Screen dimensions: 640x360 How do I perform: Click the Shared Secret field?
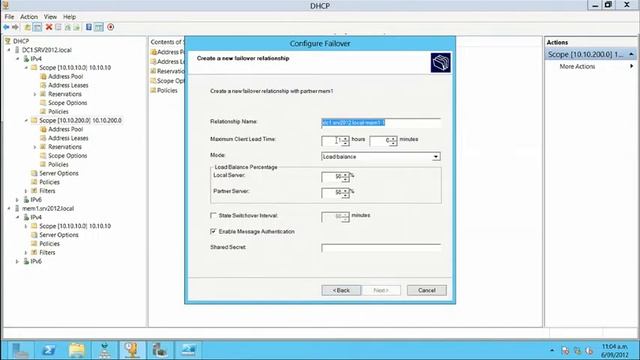381,248
